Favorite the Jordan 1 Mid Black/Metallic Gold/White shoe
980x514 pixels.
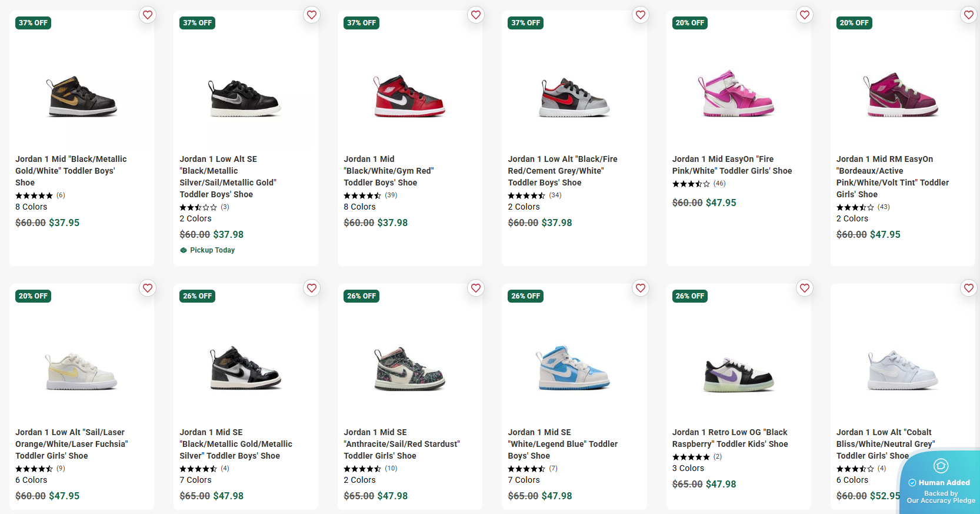(x=148, y=15)
